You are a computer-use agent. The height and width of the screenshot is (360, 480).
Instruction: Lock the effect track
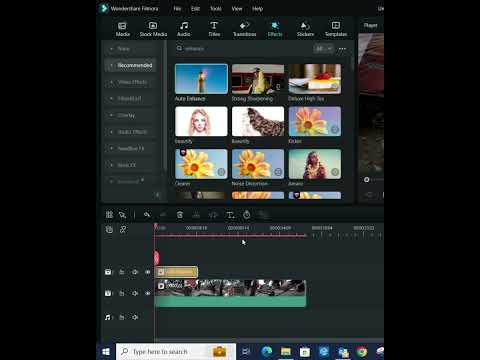pyautogui.click(x=122, y=272)
